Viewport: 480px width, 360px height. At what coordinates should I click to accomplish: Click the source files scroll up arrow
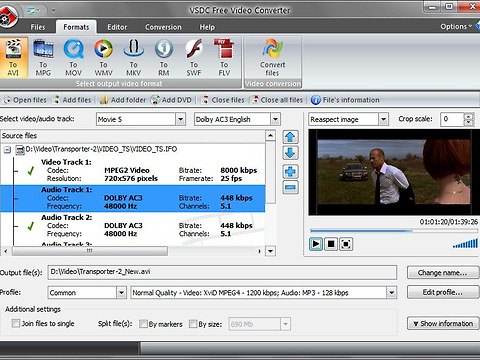[270, 136]
